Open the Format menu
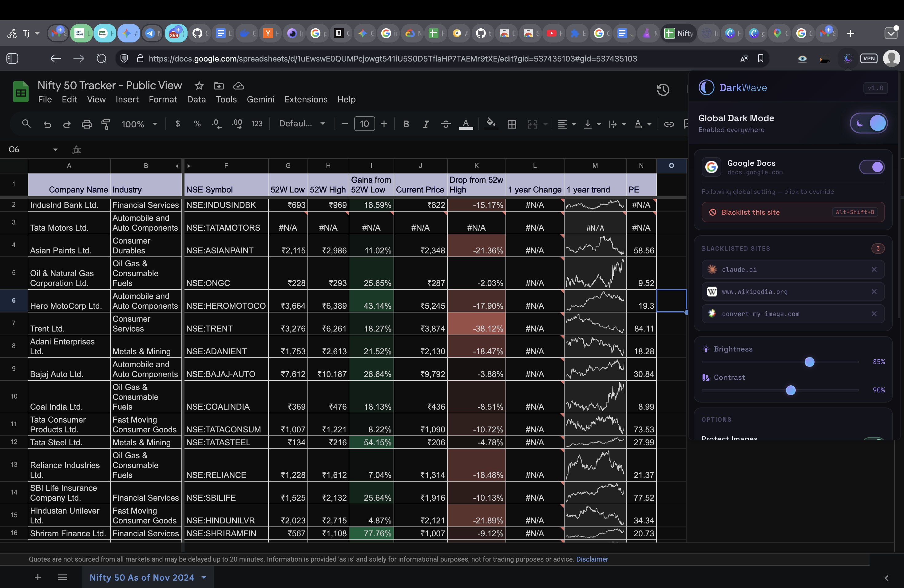Viewport: 904px width, 588px height. pyautogui.click(x=163, y=99)
